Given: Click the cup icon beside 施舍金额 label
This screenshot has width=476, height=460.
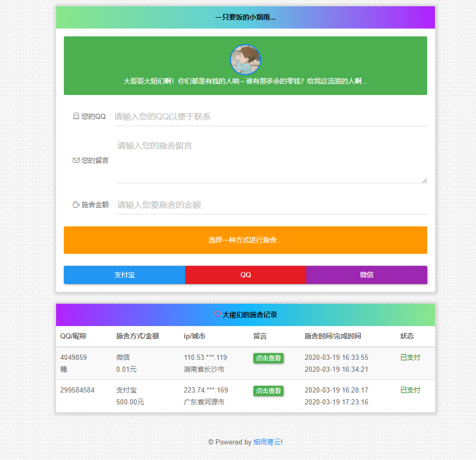Looking at the screenshot, I should (x=76, y=205).
